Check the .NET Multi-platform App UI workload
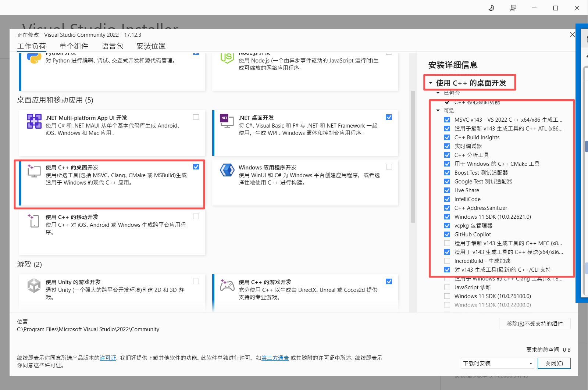588x390 pixels. (196, 117)
